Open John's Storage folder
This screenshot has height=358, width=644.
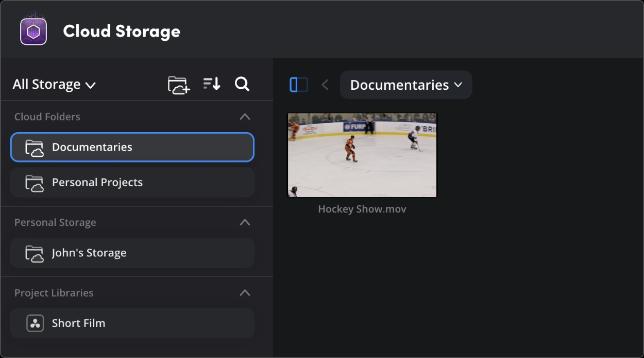tap(132, 253)
